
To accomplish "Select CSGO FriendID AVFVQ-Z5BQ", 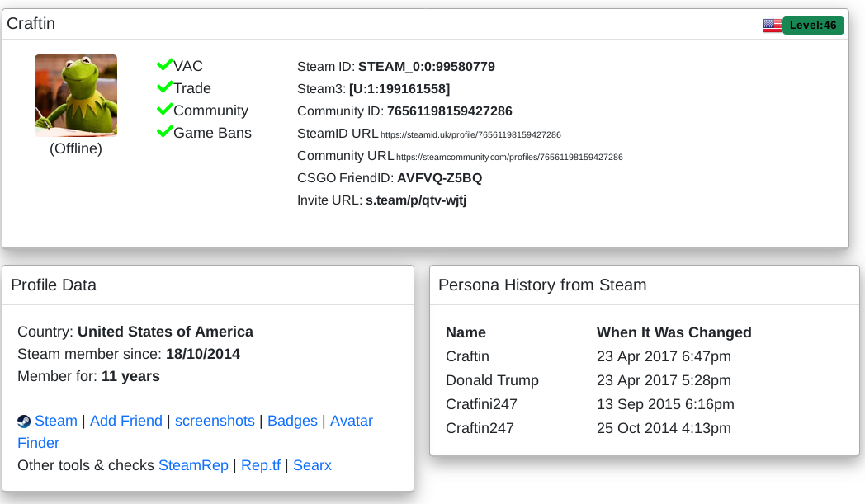I will click(440, 178).
